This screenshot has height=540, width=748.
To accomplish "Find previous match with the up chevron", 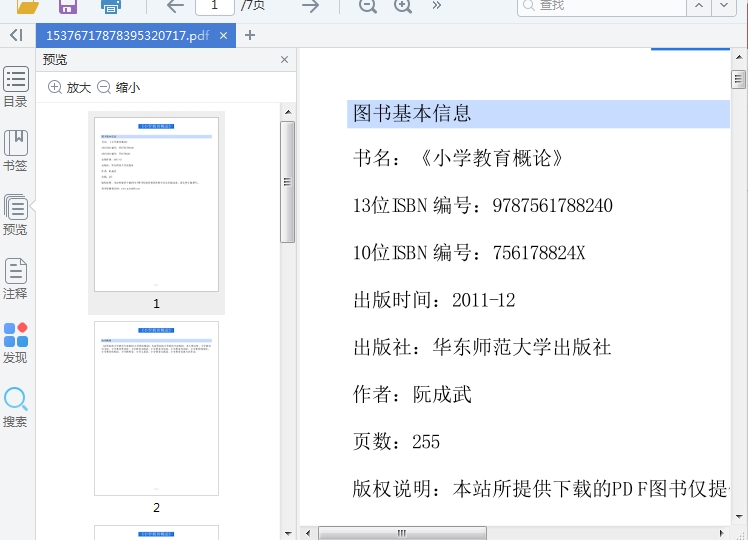I will click(699, 6).
